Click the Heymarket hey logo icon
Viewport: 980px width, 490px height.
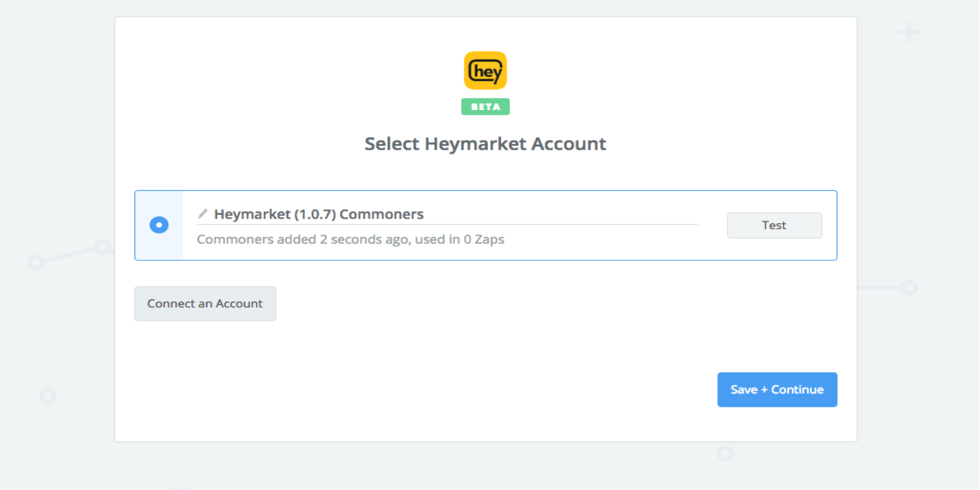point(485,70)
